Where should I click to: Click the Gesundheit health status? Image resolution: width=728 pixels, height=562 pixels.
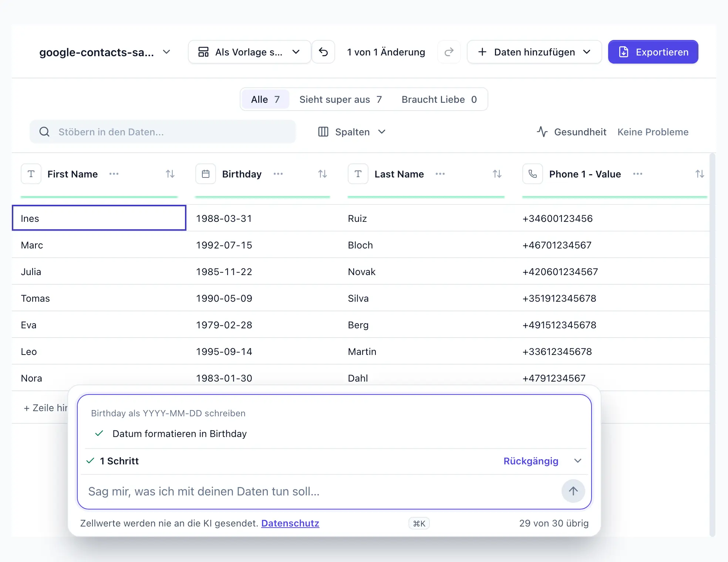click(572, 132)
